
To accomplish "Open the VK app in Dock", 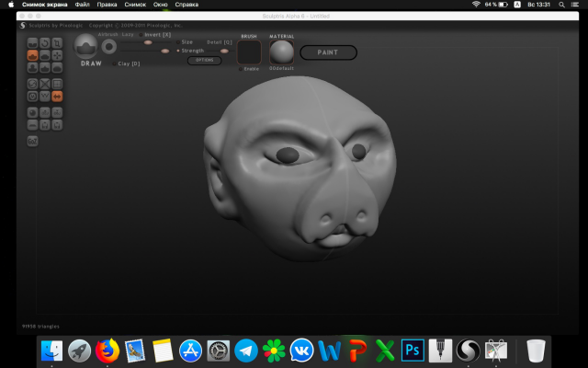I will (x=301, y=351).
